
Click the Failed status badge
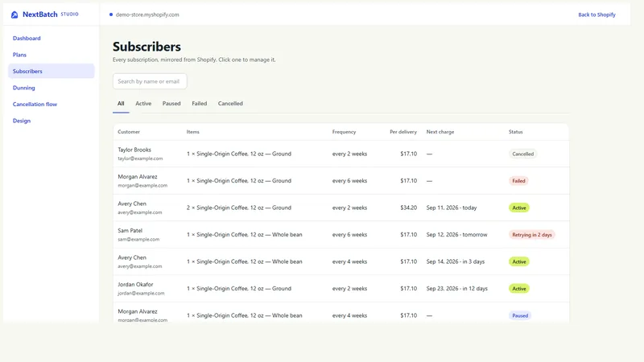pos(518,180)
